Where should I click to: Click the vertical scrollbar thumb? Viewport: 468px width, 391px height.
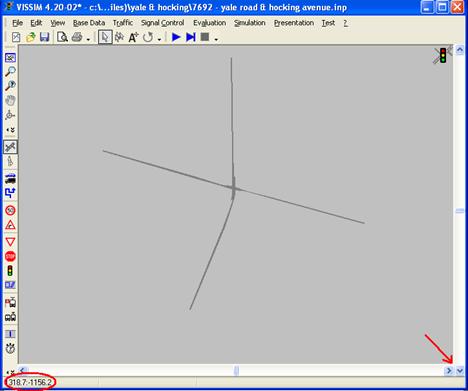460,211
